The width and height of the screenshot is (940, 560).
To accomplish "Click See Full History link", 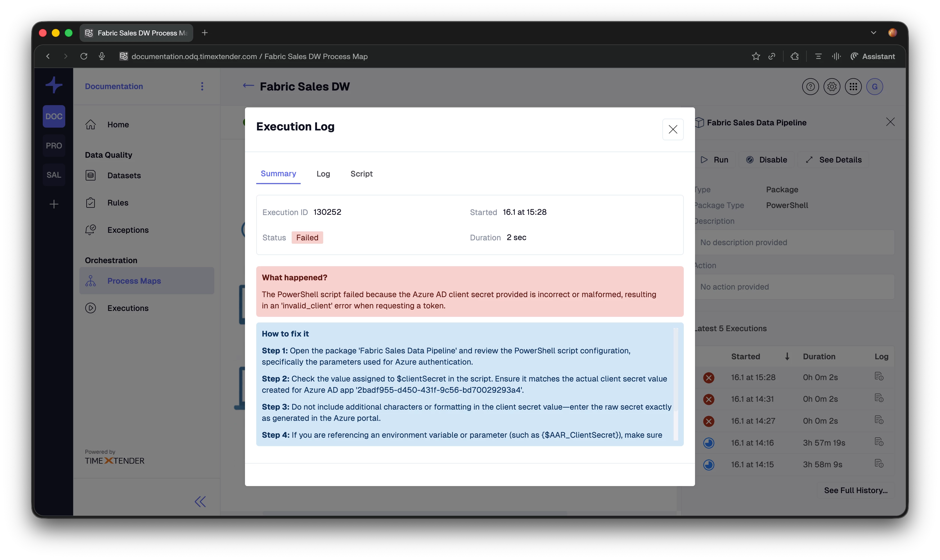I will (x=855, y=490).
